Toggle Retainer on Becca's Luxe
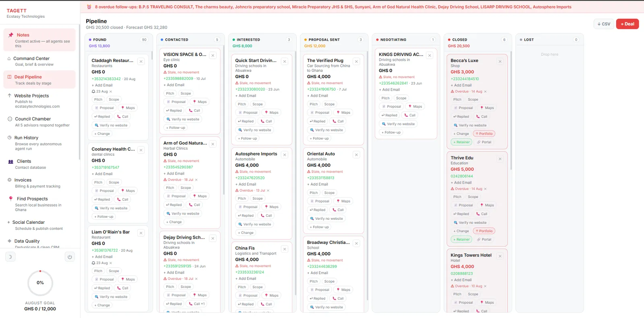 coord(461,142)
